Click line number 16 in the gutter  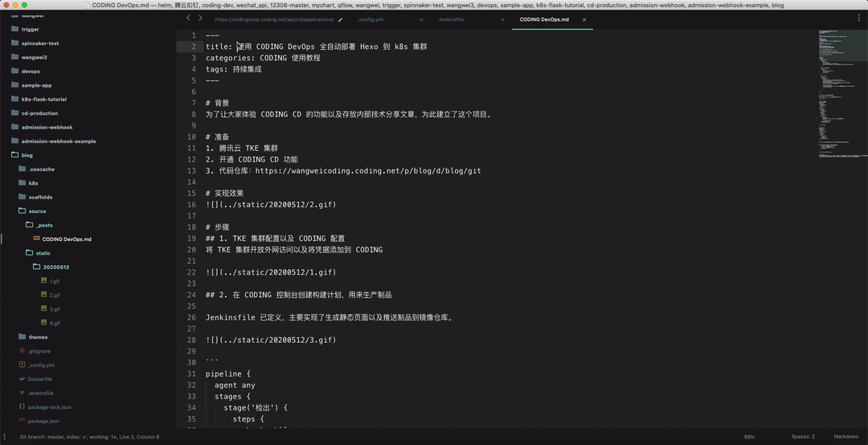pos(191,204)
